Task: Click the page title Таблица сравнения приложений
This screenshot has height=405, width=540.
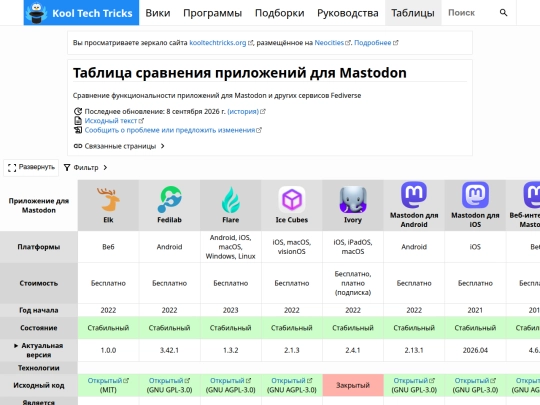Action: (x=239, y=73)
